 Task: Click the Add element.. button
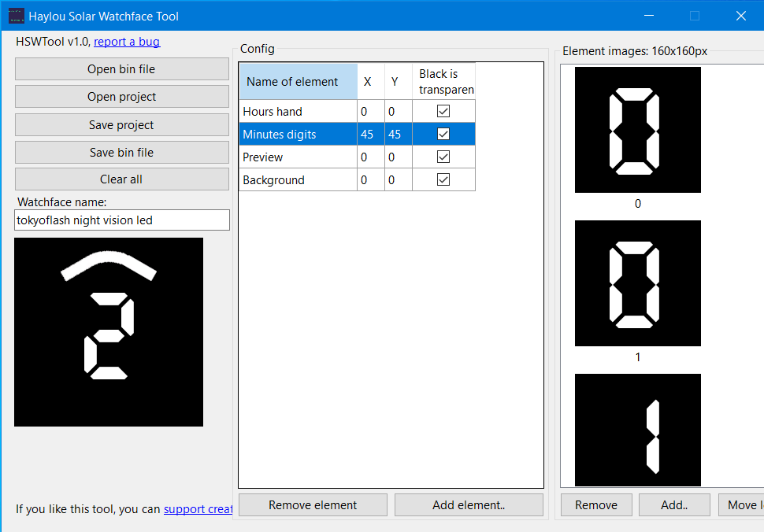[469, 505]
